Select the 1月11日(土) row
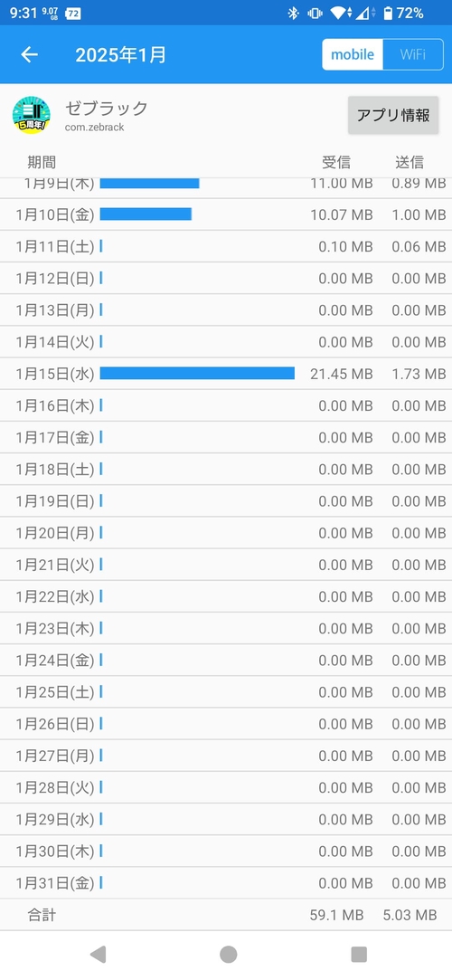452x980 pixels. (x=226, y=246)
